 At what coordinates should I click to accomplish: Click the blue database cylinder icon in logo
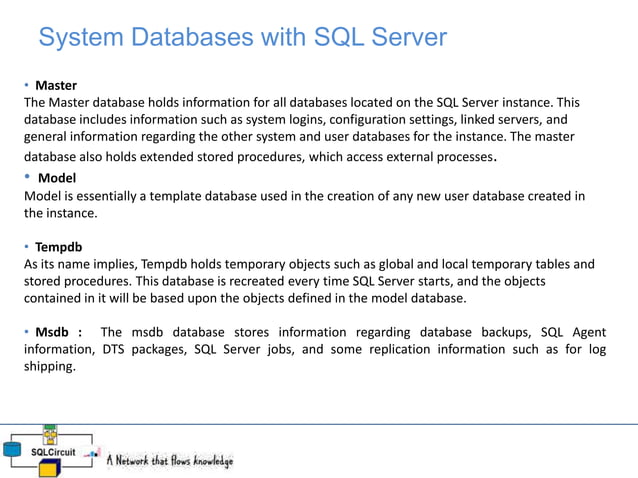(12, 450)
